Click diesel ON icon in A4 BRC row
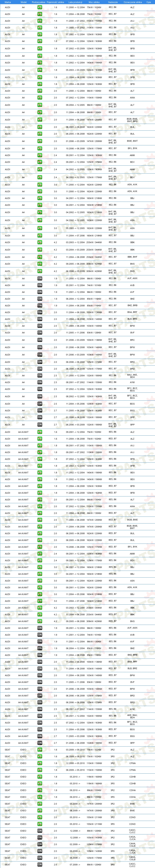The width and height of the screenshot is (155, 868). click(40, 340)
